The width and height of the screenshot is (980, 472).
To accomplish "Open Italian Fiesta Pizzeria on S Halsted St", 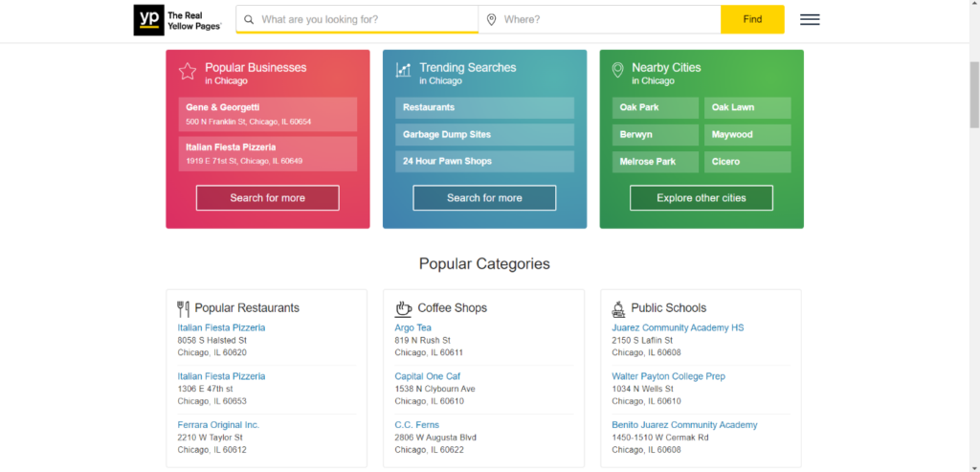I will [x=221, y=327].
